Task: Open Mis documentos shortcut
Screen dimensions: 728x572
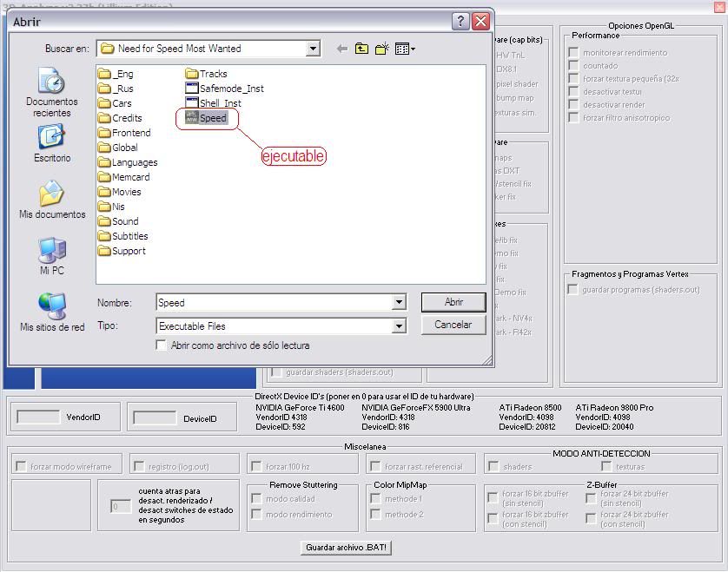Action: (x=52, y=200)
